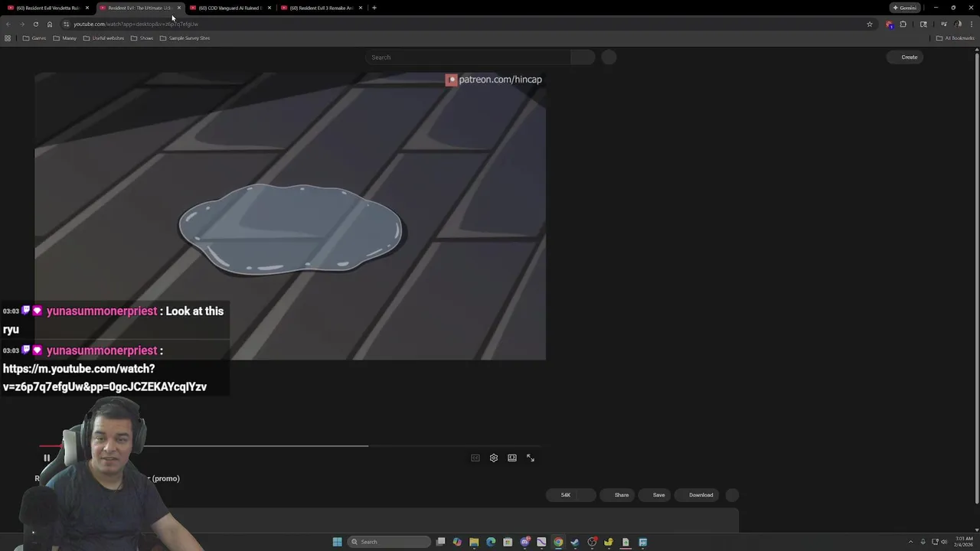Open Task View from the taskbar
980x551 pixels.
441,542
